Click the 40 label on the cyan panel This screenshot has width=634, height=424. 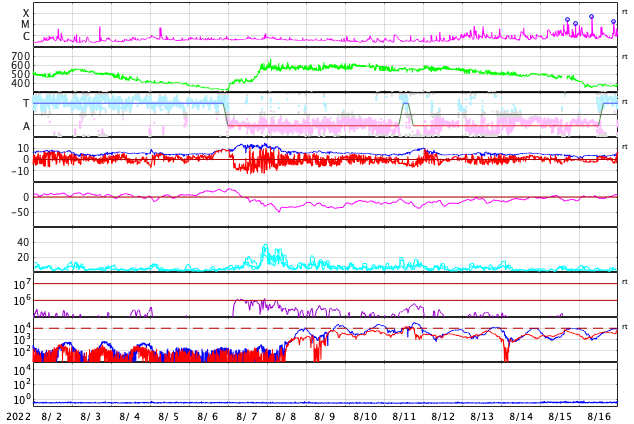coord(23,242)
